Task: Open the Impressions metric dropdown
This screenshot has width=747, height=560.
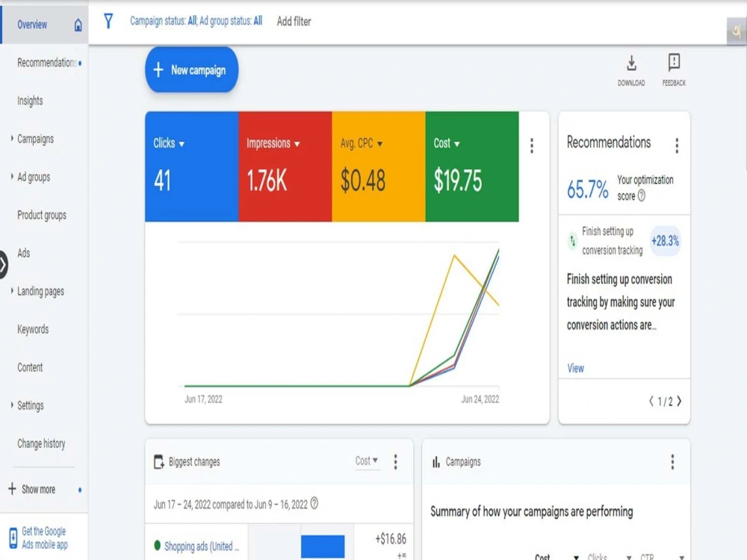Action: pos(273,143)
